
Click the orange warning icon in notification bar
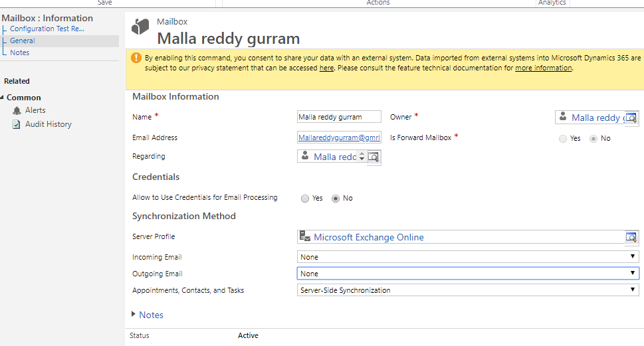(x=136, y=58)
